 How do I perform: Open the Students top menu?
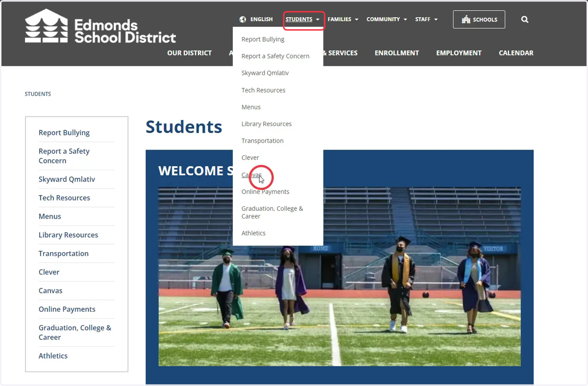pos(299,20)
